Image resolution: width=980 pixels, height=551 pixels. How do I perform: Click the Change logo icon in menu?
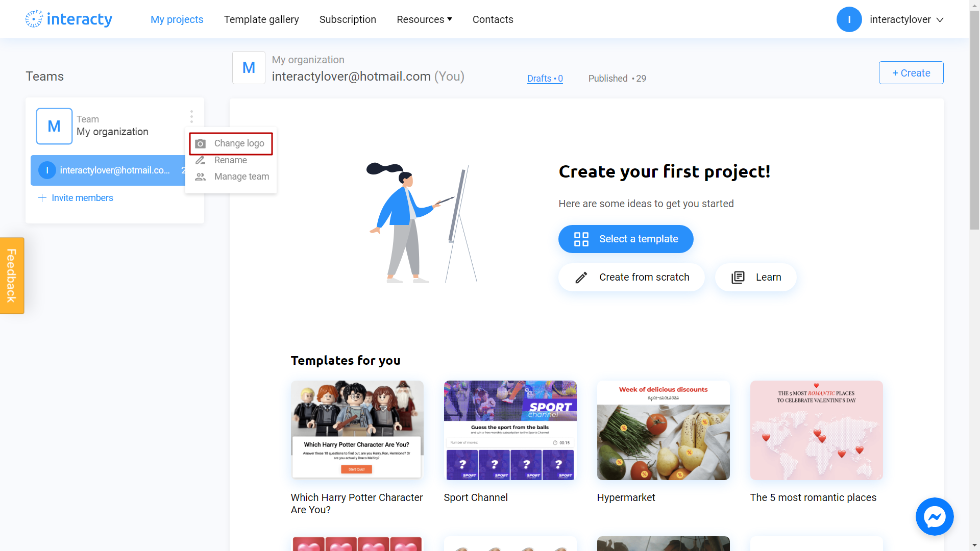201,143
